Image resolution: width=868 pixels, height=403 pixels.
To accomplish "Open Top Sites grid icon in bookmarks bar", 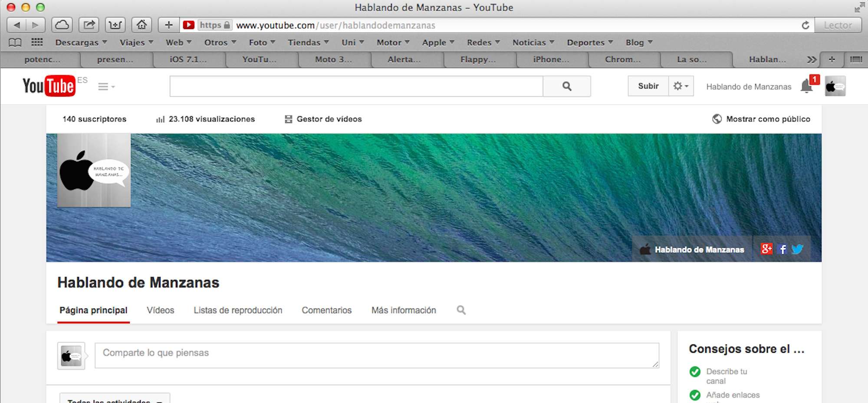I will 37,42.
